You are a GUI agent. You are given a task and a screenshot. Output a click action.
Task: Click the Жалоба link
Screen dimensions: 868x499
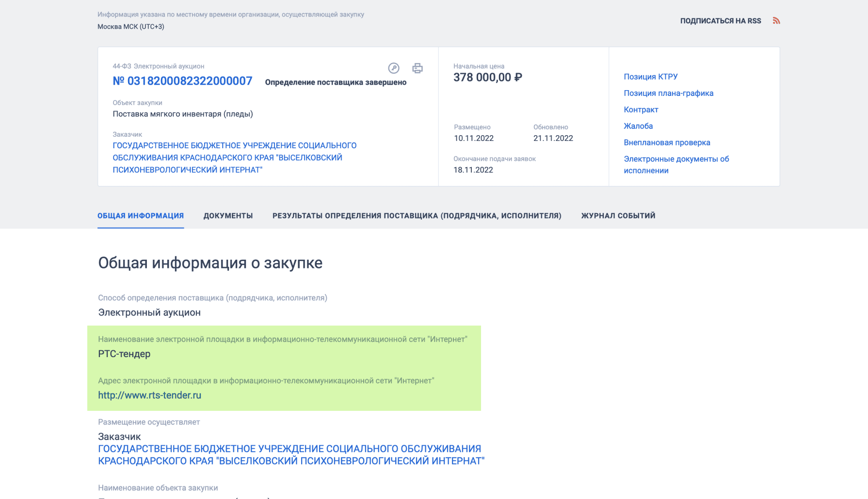[638, 126]
